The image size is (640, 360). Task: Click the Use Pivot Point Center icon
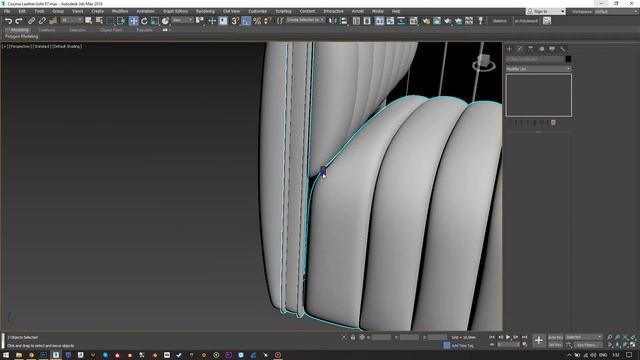pyautogui.click(x=200, y=21)
